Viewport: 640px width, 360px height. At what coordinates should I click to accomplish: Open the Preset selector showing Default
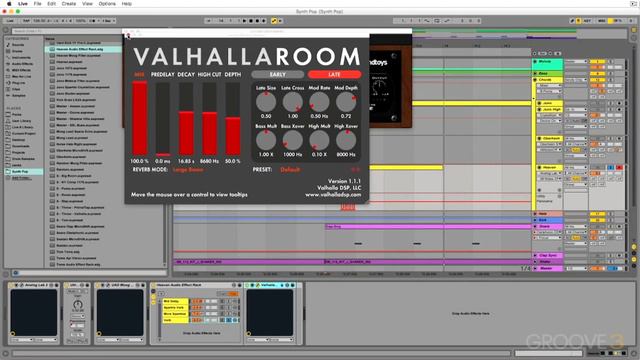[290, 169]
